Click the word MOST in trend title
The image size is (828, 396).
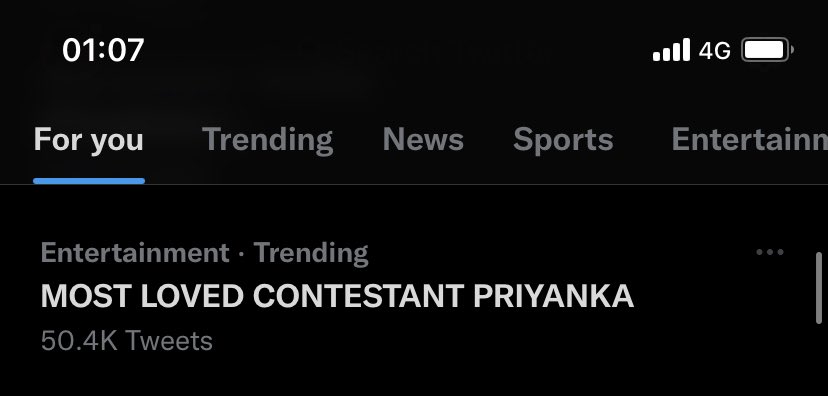pyautogui.click(x=87, y=296)
